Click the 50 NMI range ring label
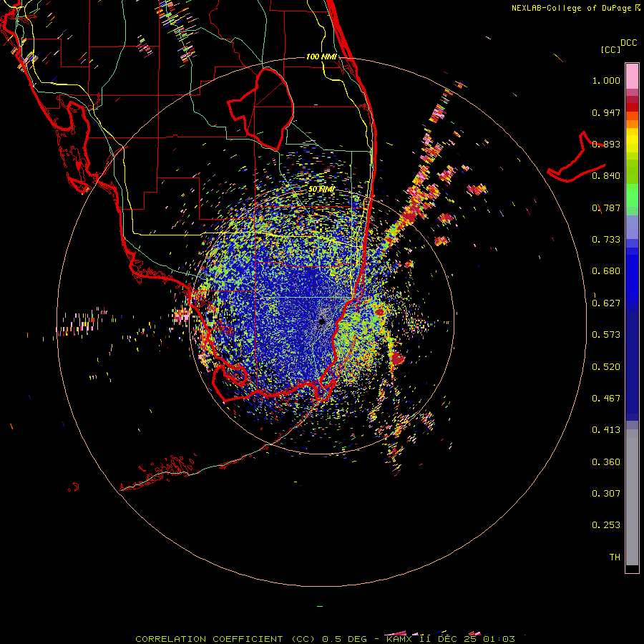Viewport: 644px width, 644px height. (x=321, y=189)
